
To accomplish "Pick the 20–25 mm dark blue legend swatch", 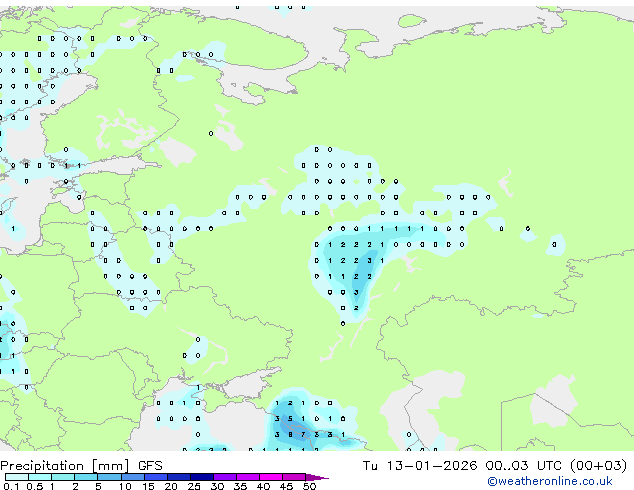I will point(178,477).
